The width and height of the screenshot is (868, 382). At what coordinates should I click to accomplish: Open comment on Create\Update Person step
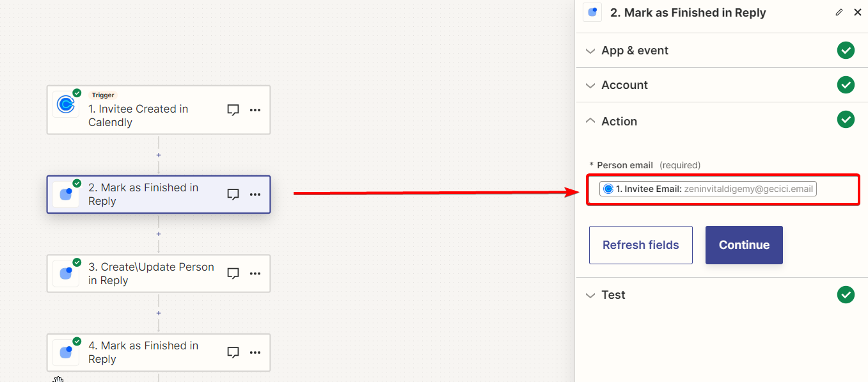click(233, 274)
